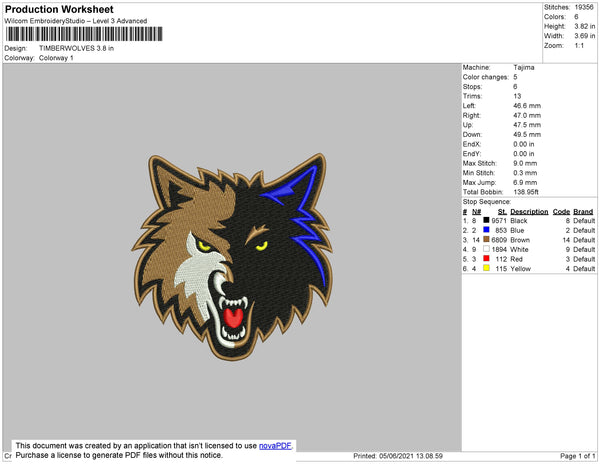Select the 'Production Worksheet' heading

point(59,10)
